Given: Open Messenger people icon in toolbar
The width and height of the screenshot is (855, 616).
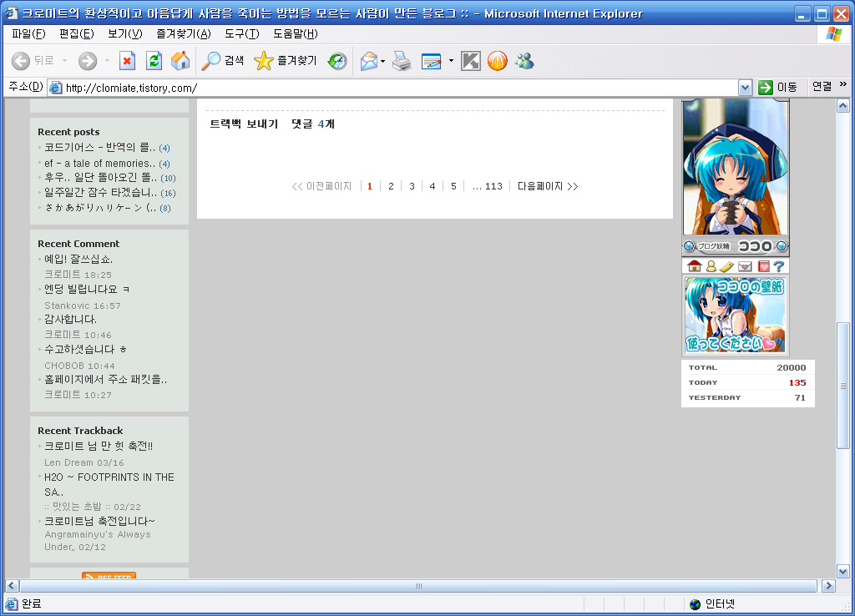Looking at the screenshot, I should click(524, 60).
